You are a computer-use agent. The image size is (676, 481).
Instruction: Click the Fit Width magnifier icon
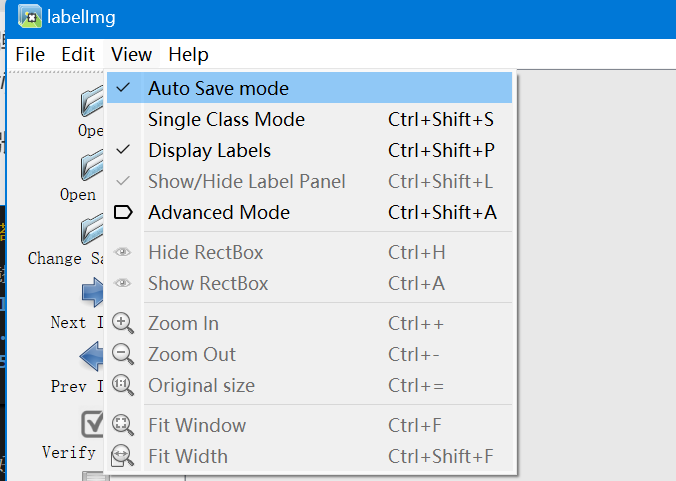122,456
